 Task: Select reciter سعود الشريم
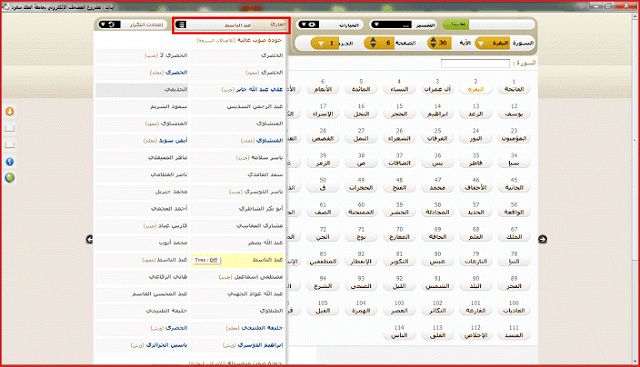coord(141,107)
